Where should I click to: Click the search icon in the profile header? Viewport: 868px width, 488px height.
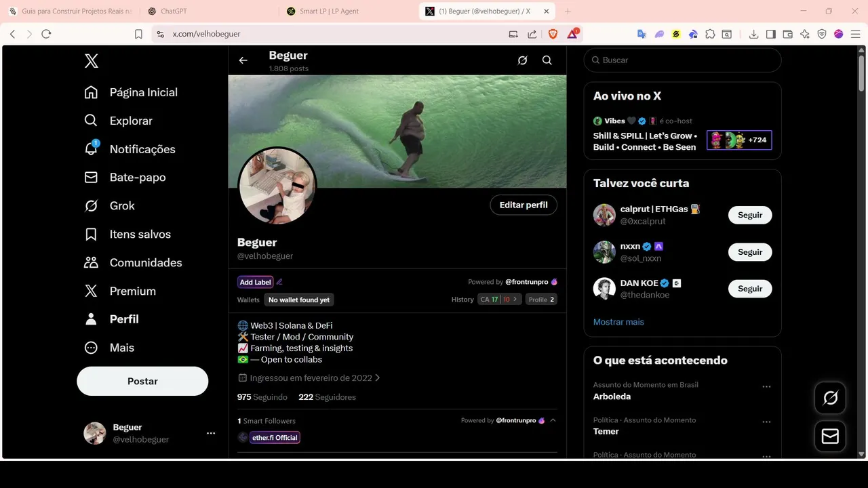(x=547, y=60)
